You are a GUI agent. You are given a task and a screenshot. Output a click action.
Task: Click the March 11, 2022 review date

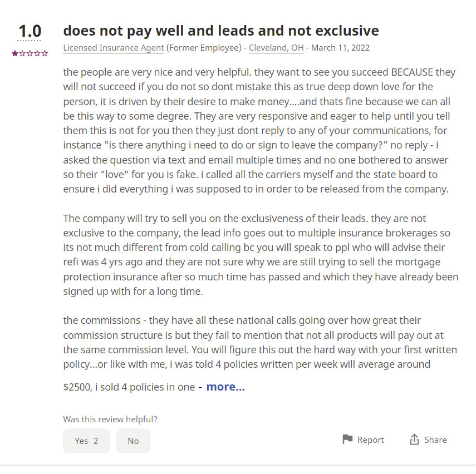pyautogui.click(x=340, y=48)
